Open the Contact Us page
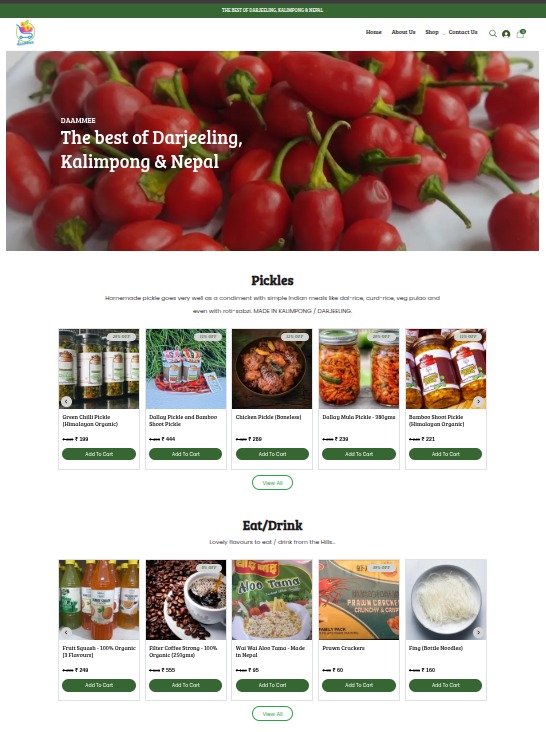Image resolution: width=546 pixels, height=732 pixels. pos(463,32)
